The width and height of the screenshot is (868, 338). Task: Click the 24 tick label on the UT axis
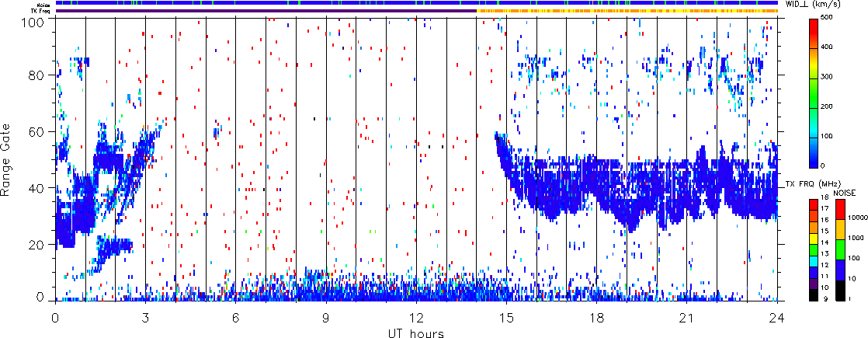(776, 319)
